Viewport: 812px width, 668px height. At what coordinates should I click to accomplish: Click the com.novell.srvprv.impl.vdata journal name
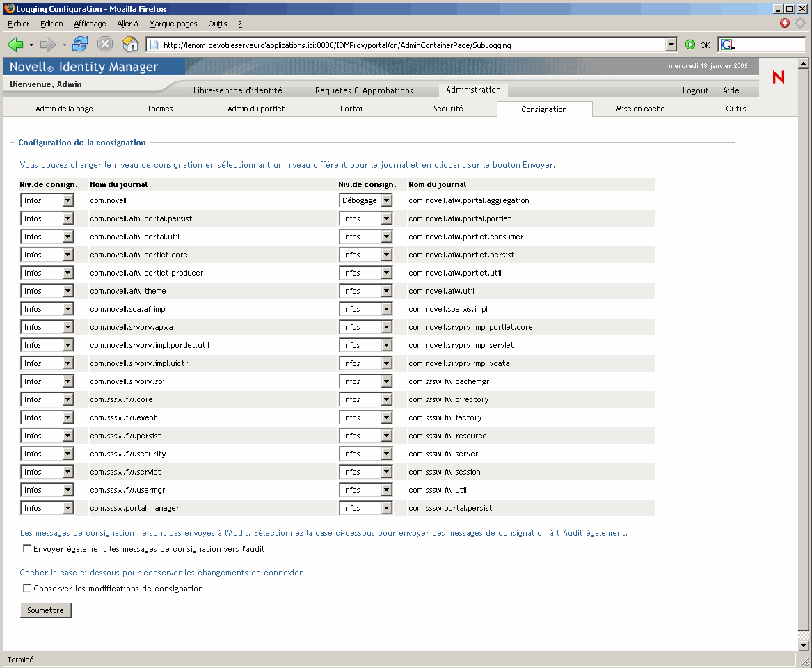pos(459,363)
